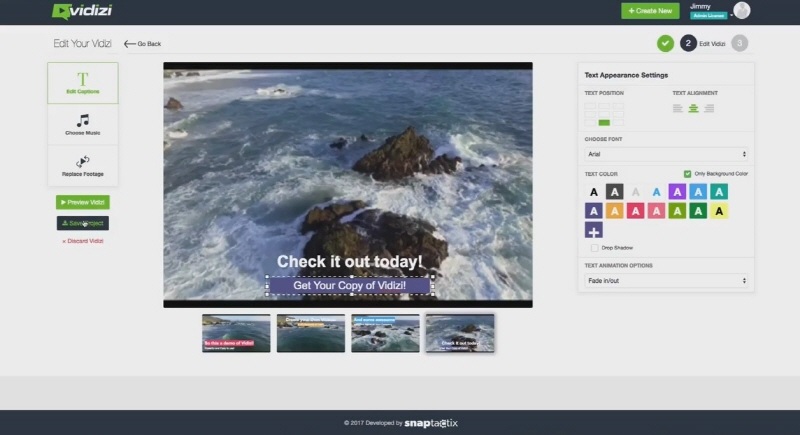This screenshot has height=435, width=800.
Task: Select the green bottom-center position cell
Action: click(604, 122)
